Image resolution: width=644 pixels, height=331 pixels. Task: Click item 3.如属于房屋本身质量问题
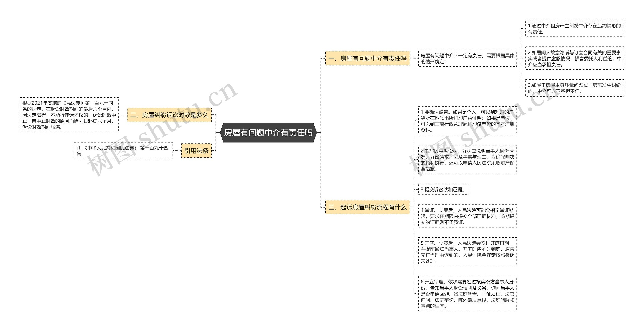click(575, 88)
